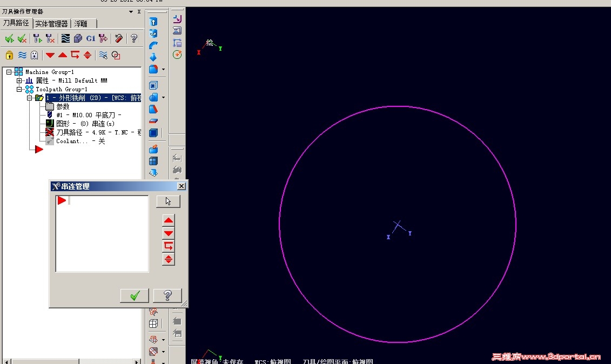This screenshot has height=364, width=611.
Task: Open Help from the 串连管理 dialog
Action: point(167,295)
